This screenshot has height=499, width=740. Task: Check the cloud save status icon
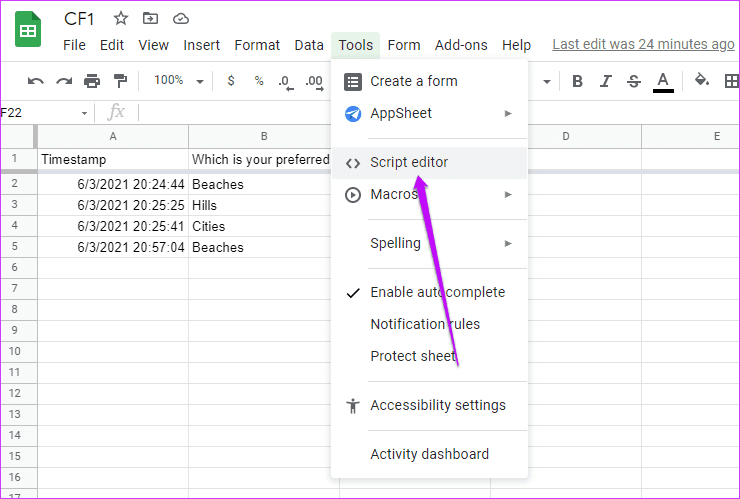coord(181,19)
